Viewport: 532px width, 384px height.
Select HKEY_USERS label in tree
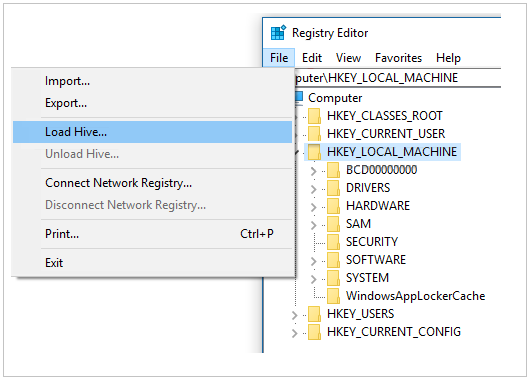(361, 314)
